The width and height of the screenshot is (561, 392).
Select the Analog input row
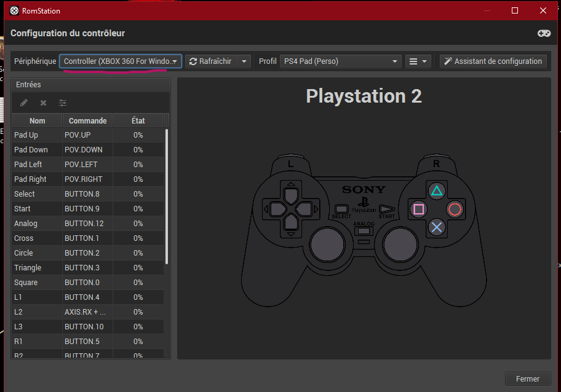point(88,223)
